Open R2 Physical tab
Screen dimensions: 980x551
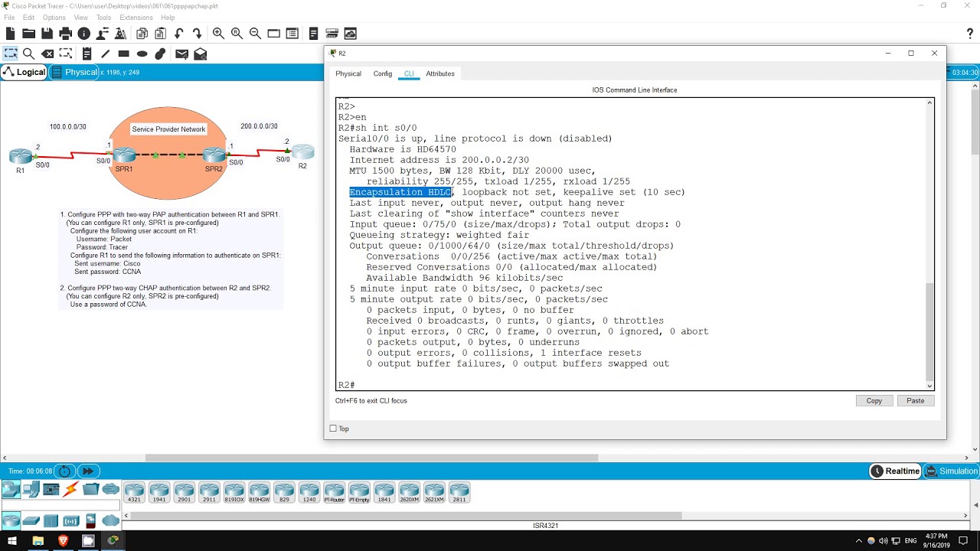pos(348,73)
